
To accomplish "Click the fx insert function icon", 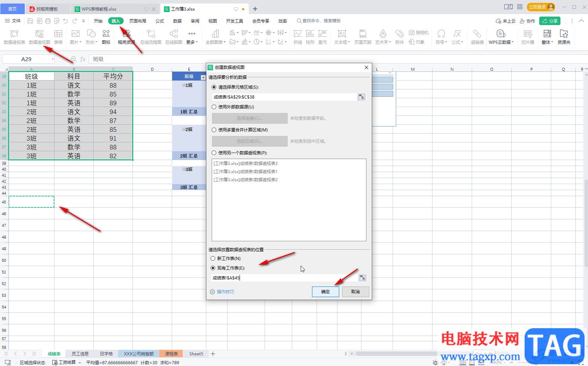I will [83, 59].
